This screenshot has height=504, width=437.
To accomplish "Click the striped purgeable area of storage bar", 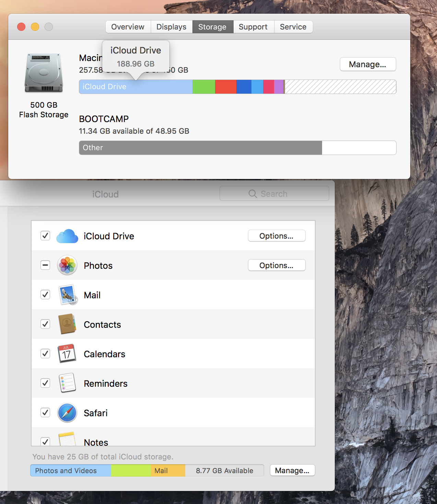I will (x=340, y=87).
